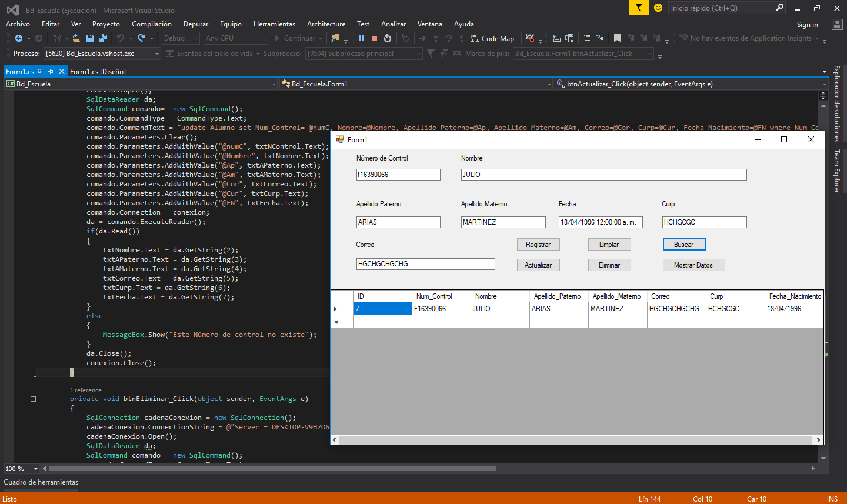Open the Depurar menu

click(x=196, y=24)
